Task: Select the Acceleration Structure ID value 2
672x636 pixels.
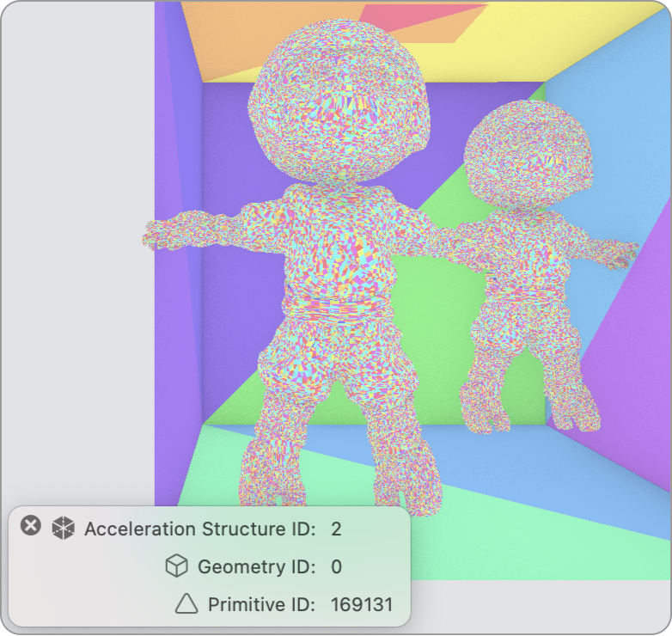Action: pos(336,529)
